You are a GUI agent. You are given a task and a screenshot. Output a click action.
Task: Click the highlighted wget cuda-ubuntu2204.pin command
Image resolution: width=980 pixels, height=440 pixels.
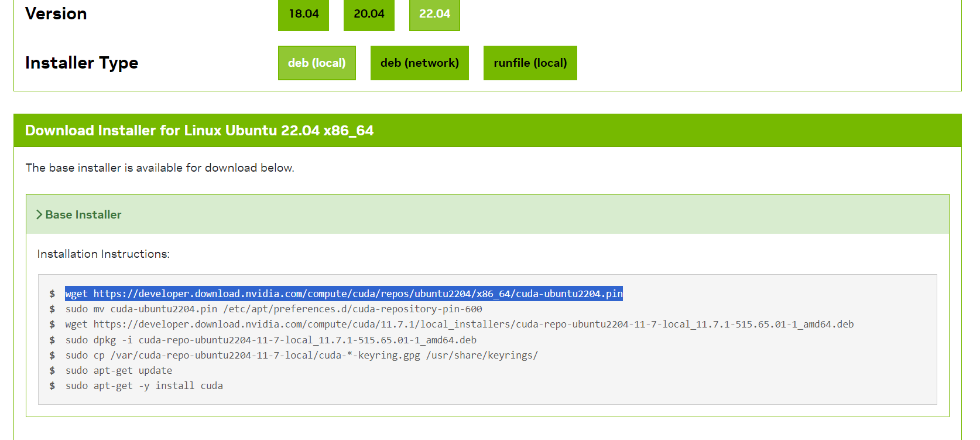pos(344,294)
